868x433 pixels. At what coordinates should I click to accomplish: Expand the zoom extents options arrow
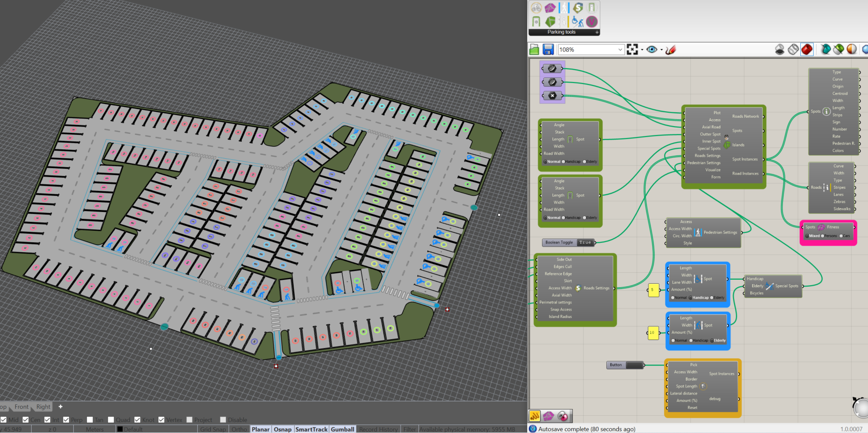coord(642,50)
